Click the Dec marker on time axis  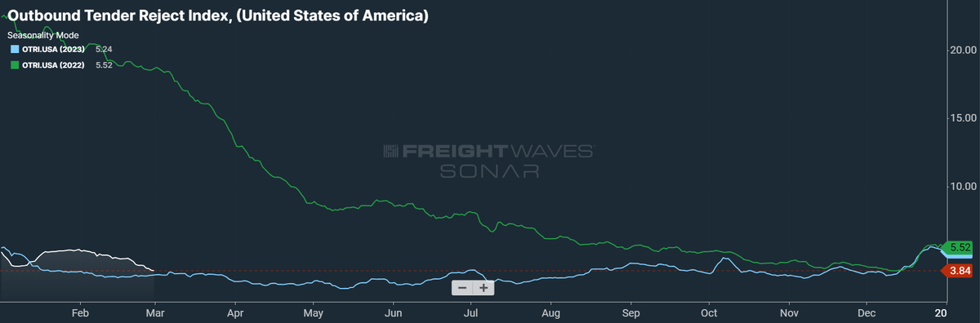867,313
